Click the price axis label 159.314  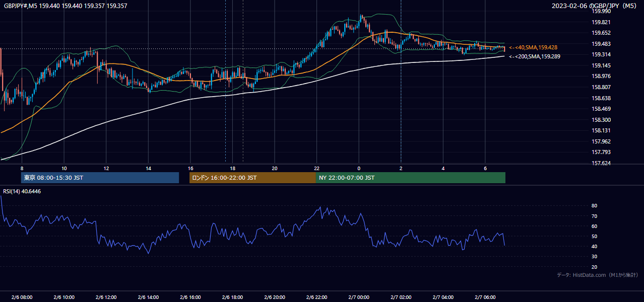[x=601, y=54]
